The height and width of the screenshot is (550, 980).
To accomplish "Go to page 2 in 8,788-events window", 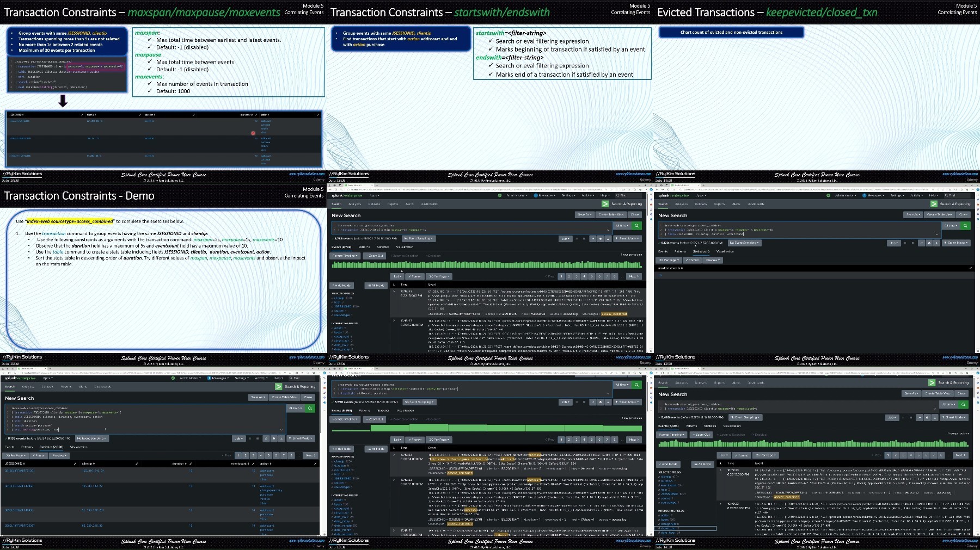I will click(569, 276).
